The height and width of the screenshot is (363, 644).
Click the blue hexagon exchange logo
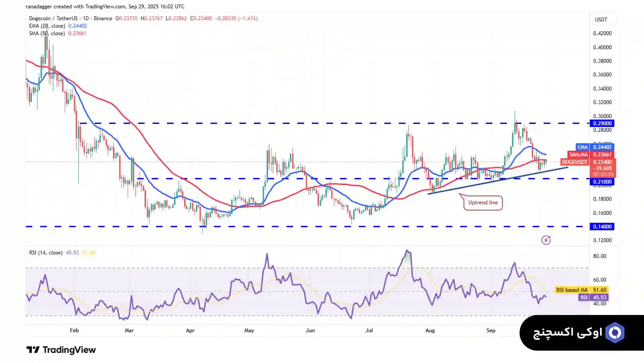click(x=615, y=333)
